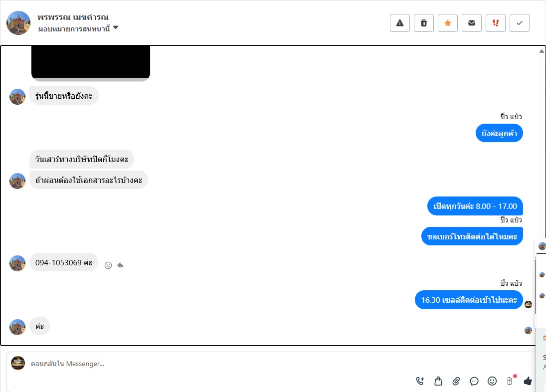React with smiley next to phone number message
This screenshot has width=546, height=392.
(108, 265)
